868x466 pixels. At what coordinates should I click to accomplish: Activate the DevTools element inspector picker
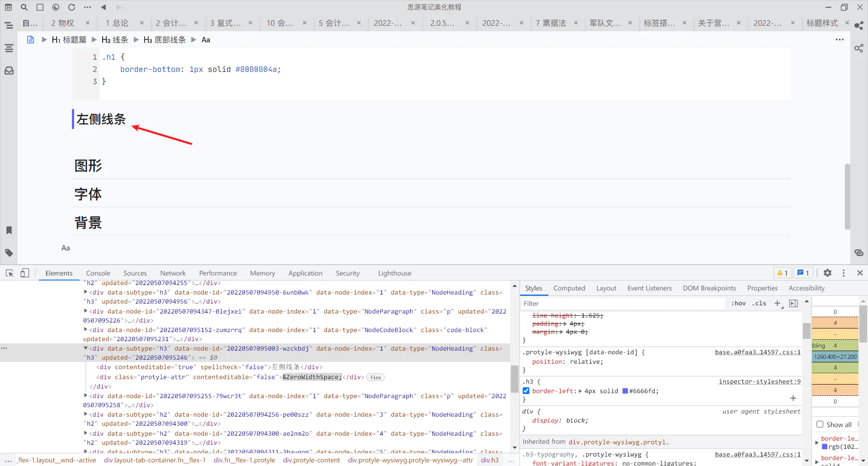(9, 273)
